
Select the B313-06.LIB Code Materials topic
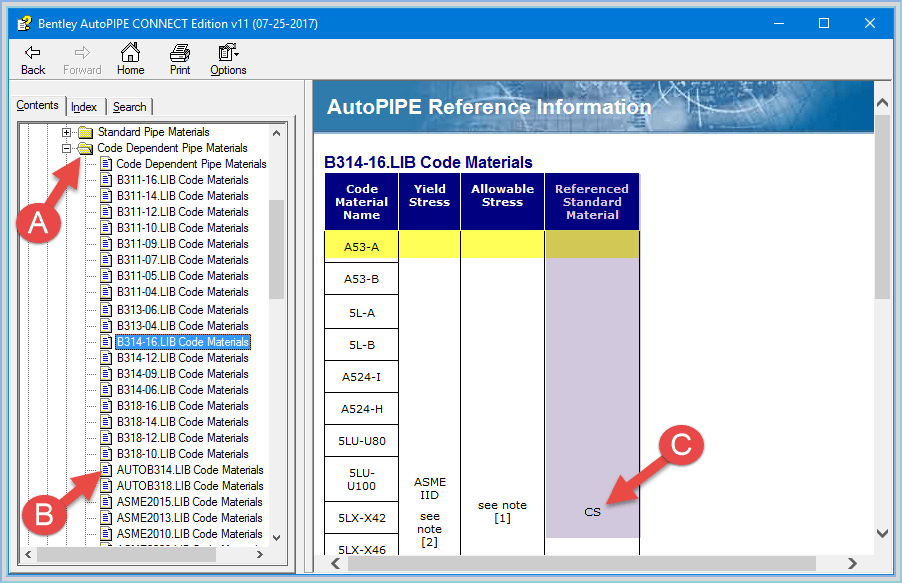click(183, 308)
